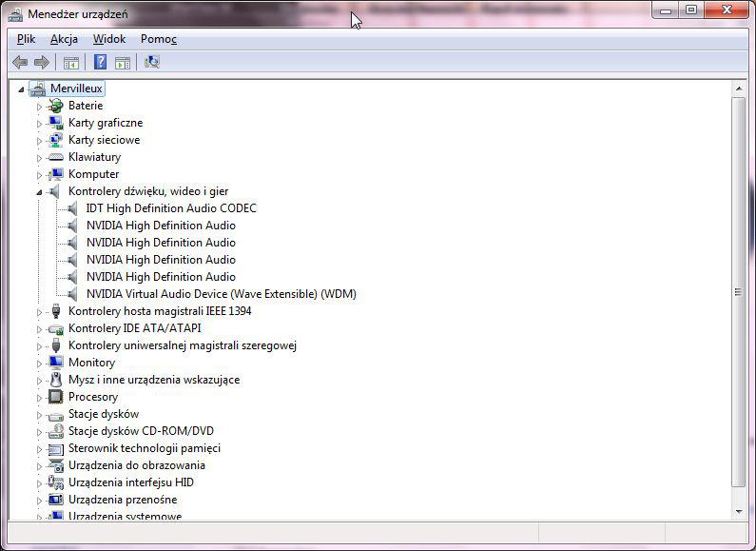This screenshot has width=756, height=551.
Task: Expand the Karty sieciowe category
Action: coord(39,141)
